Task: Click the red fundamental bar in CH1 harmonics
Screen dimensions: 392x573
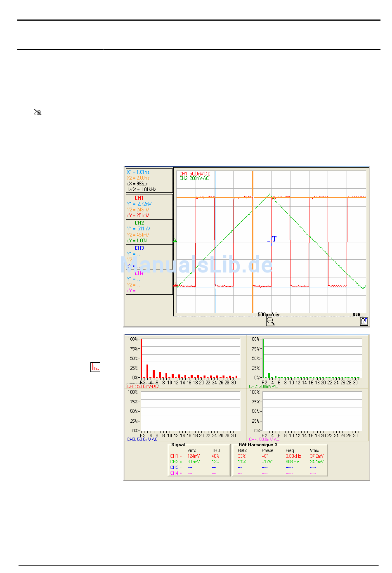Action: [x=142, y=358]
